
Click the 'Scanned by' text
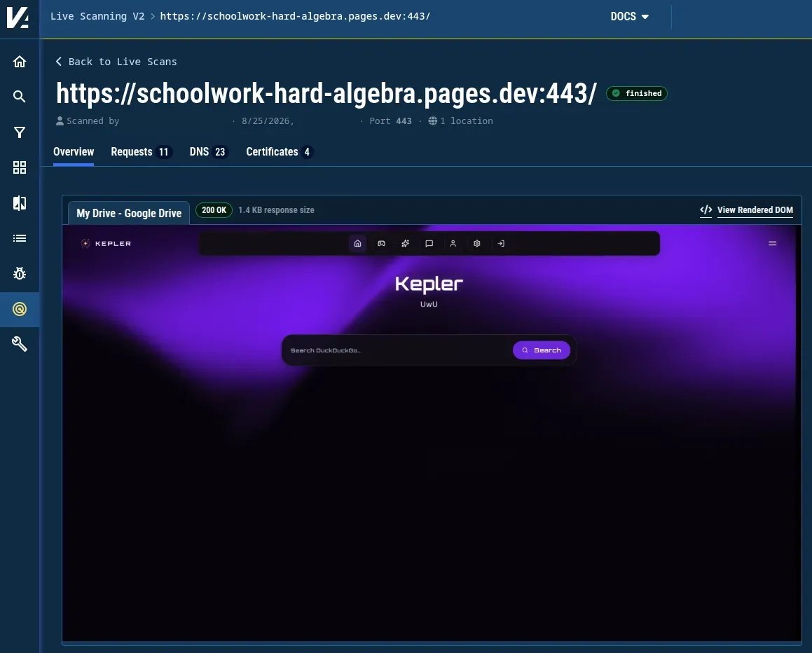92,121
